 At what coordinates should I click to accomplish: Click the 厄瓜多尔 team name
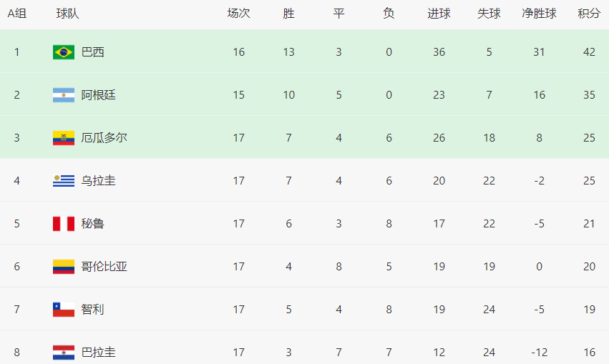pyautogui.click(x=104, y=138)
